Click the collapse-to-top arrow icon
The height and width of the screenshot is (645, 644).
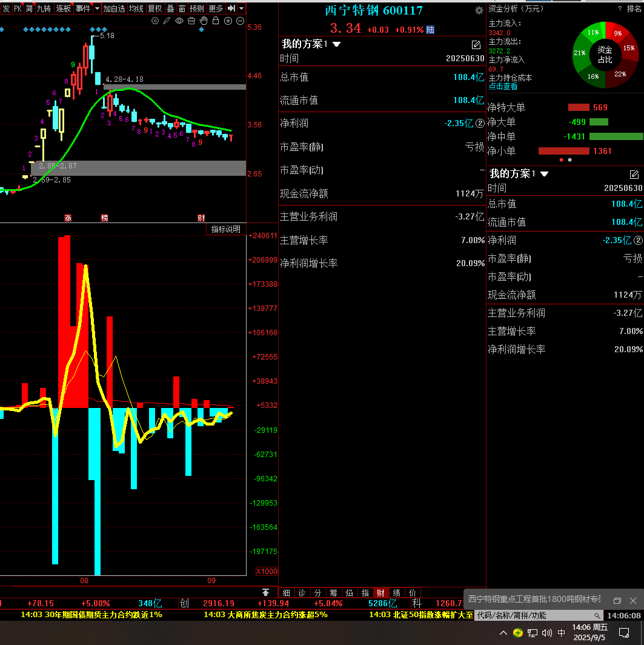[x=265, y=592]
